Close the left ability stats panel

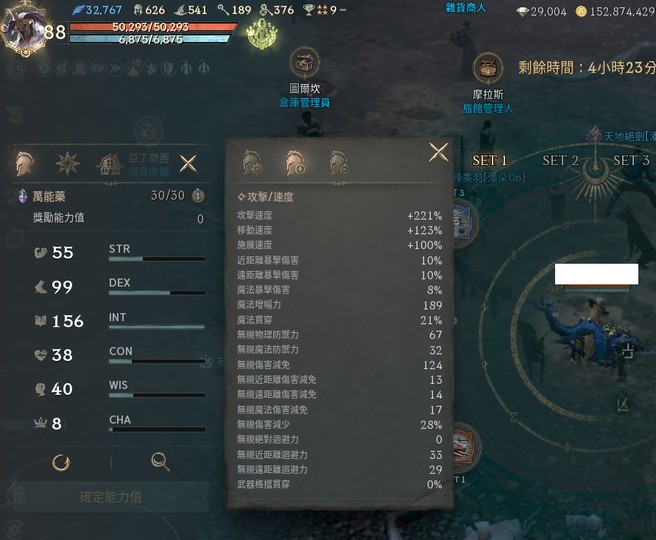click(x=188, y=163)
